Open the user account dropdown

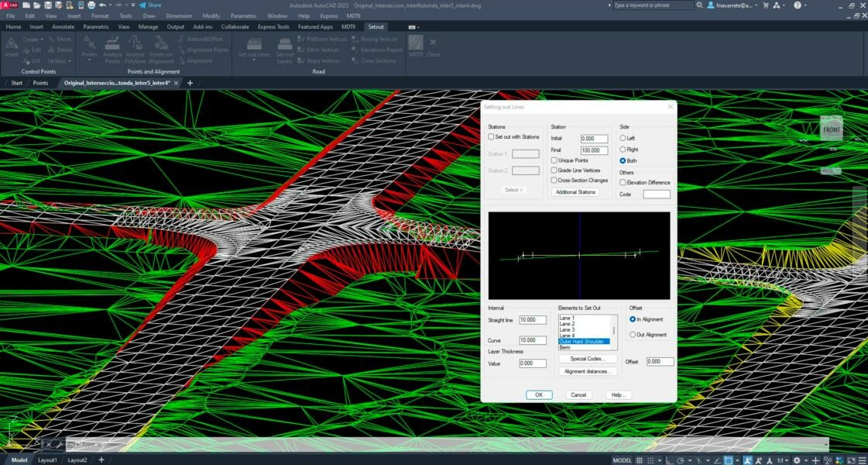point(732,5)
